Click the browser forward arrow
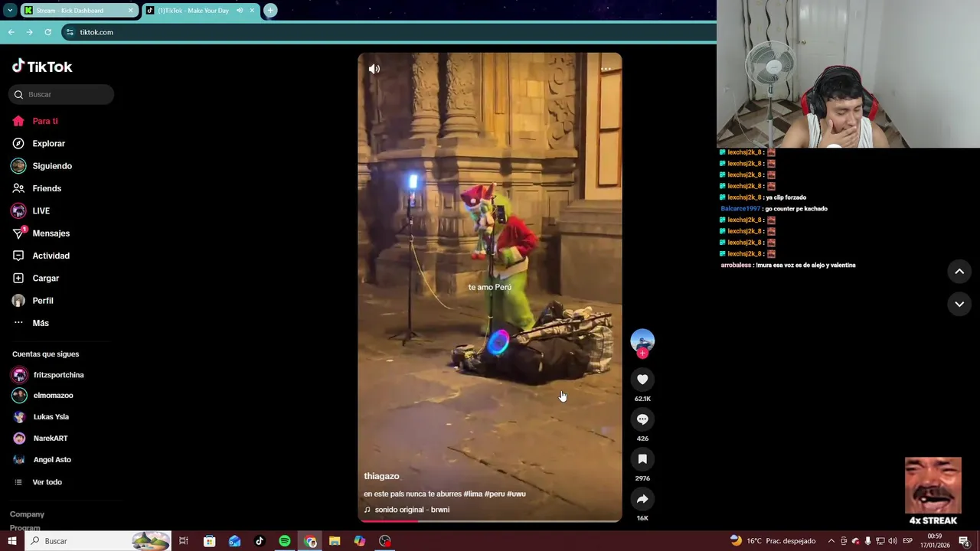This screenshot has width=980, height=551. pyautogui.click(x=29, y=32)
